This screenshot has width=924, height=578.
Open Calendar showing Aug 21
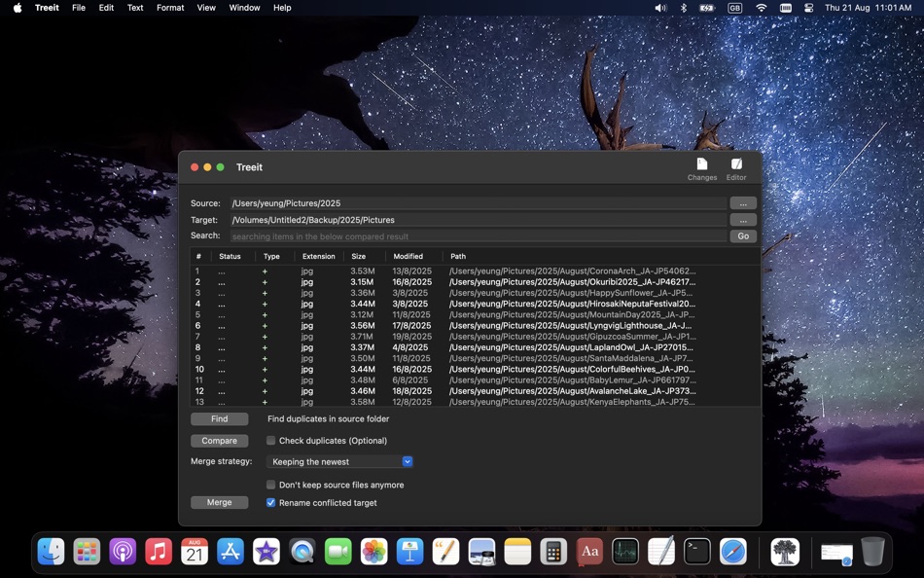click(195, 552)
